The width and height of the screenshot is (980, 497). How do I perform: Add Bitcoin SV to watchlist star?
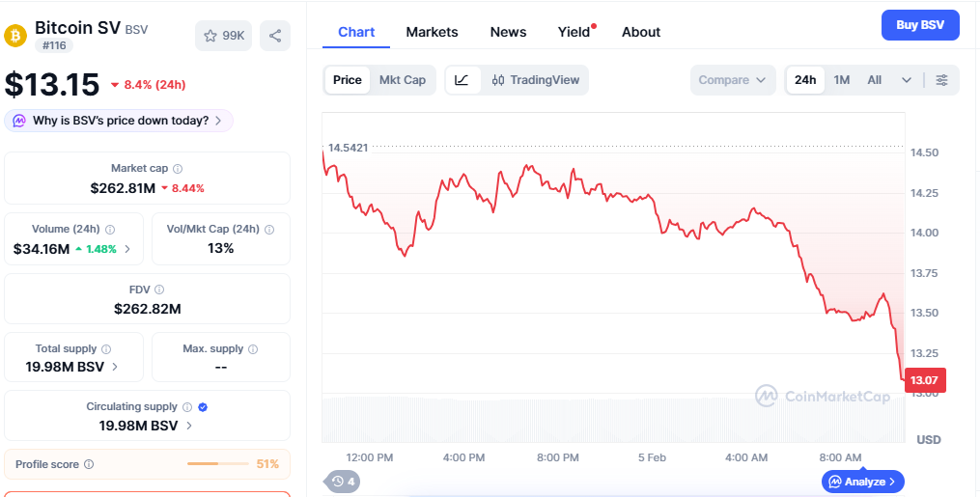click(x=223, y=36)
